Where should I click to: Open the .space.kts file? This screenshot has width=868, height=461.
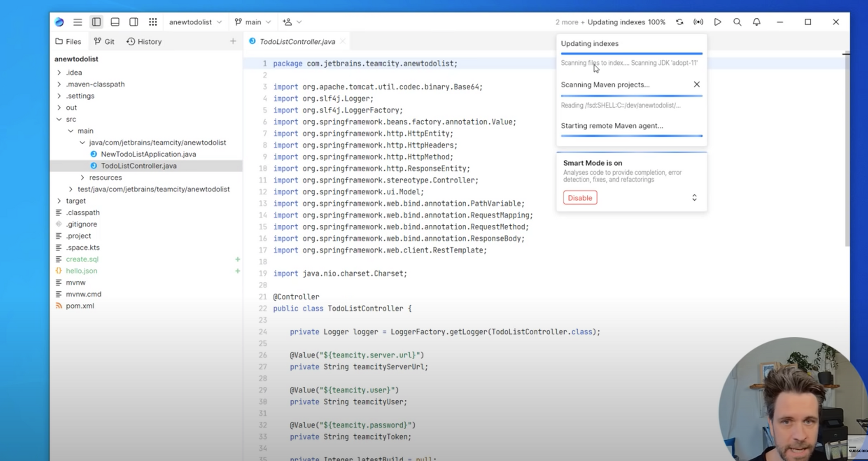coord(82,248)
